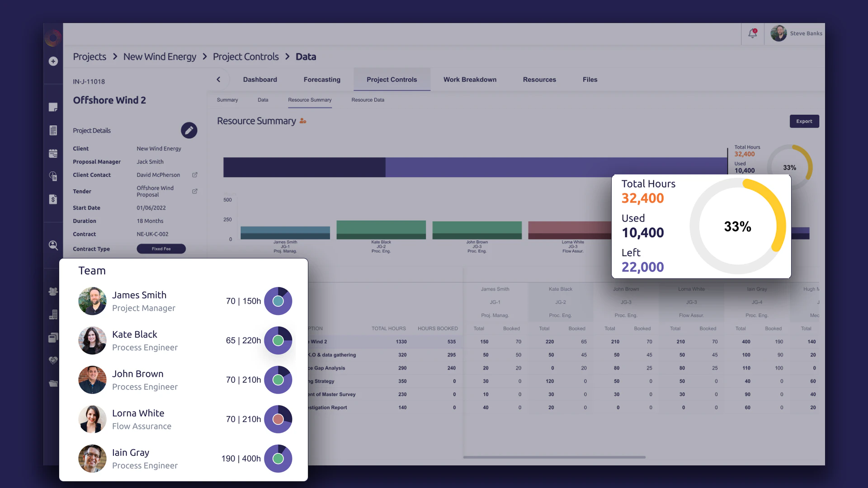The image size is (868, 488).
Task: Open the Work Breakdown tab
Action: [470, 80]
